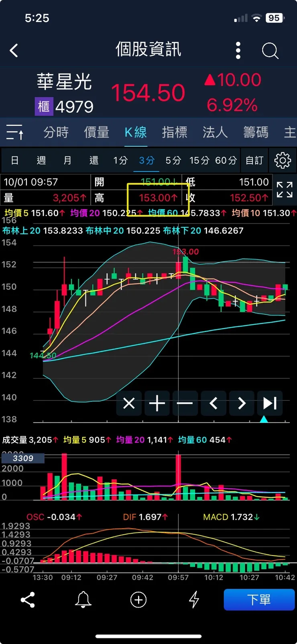
Task: Close the crosshair with the X button
Action: [129, 403]
